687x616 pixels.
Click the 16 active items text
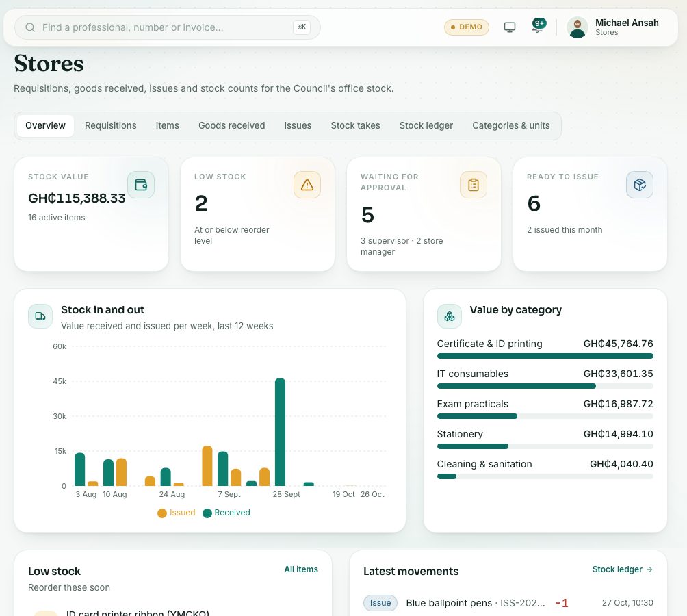click(x=57, y=218)
